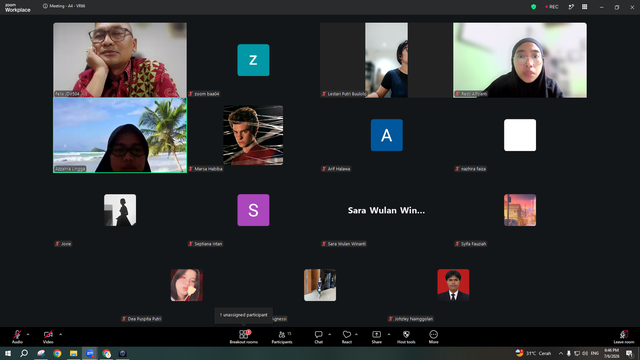The image size is (640, 360).
Task: Click Syifa Fauziah's sunset city avatar
Action: click(520, 210)
